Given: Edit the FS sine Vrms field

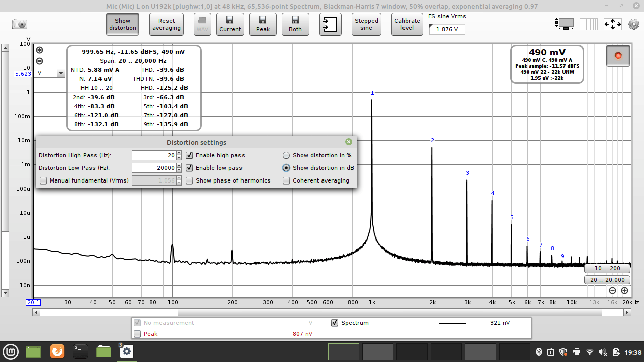Looking at the screenshot, I should click(x=447, y=29).
